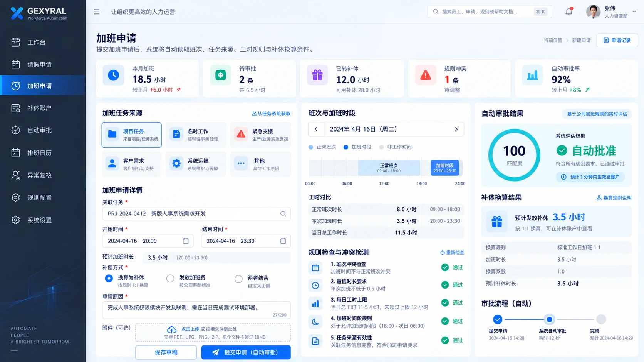Click the gift icon beside 预计发放补休

(x=497, y=222)
